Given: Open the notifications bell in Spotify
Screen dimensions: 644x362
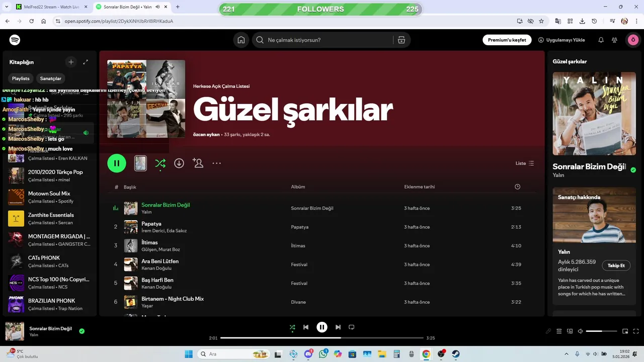Looking at the screenshot, I should tap(601, 40).
